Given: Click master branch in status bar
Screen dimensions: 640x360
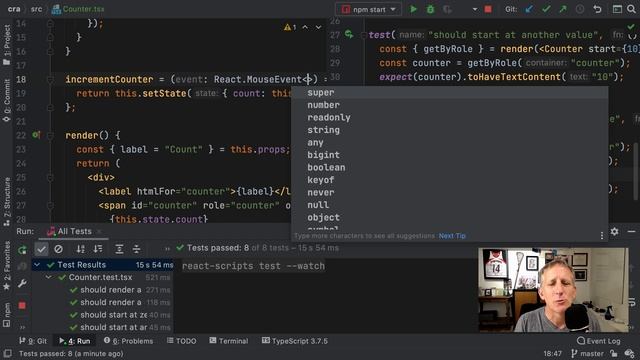Looking at the screenshot, I should click(587, 353).
